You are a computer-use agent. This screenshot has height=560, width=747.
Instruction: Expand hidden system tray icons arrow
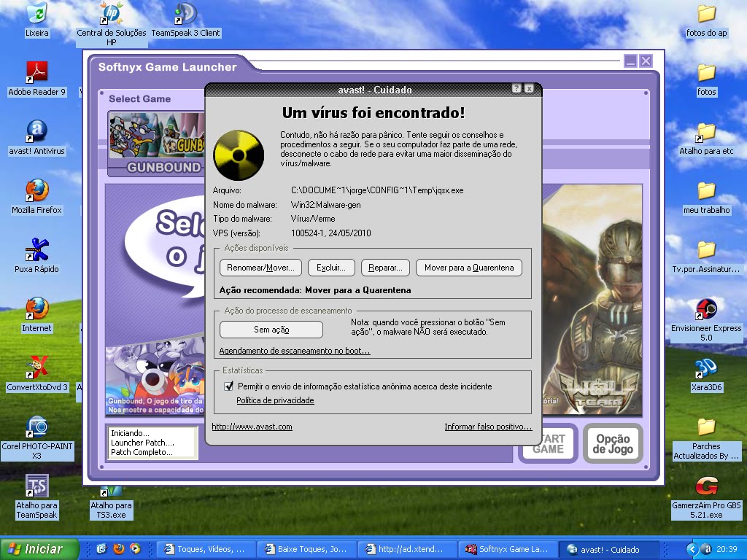[692, 549]
